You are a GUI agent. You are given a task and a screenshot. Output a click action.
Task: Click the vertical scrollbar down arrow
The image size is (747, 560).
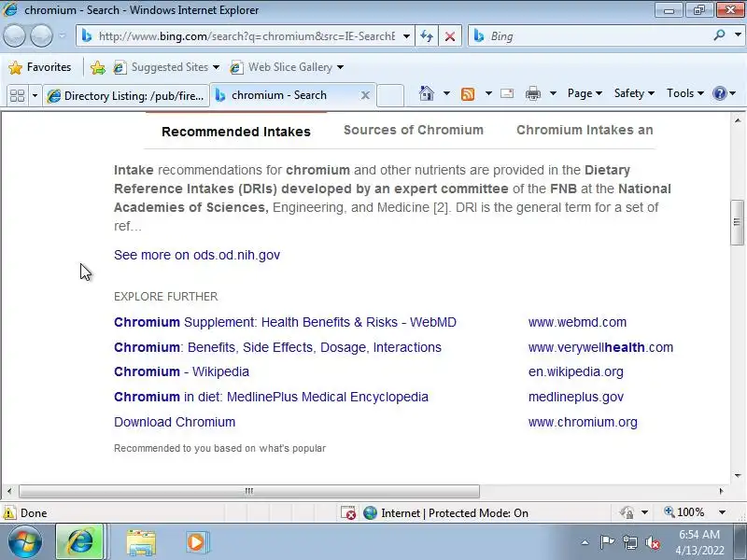click(738, 475)
